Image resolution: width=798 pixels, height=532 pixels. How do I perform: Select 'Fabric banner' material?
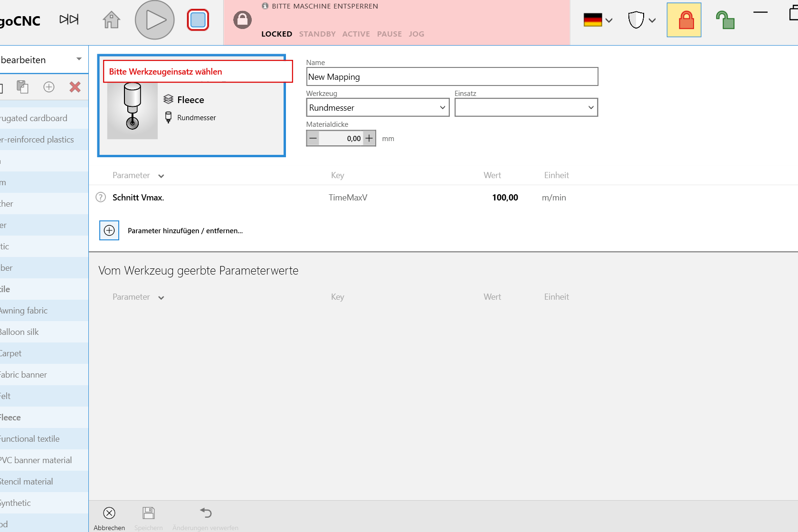44,375
